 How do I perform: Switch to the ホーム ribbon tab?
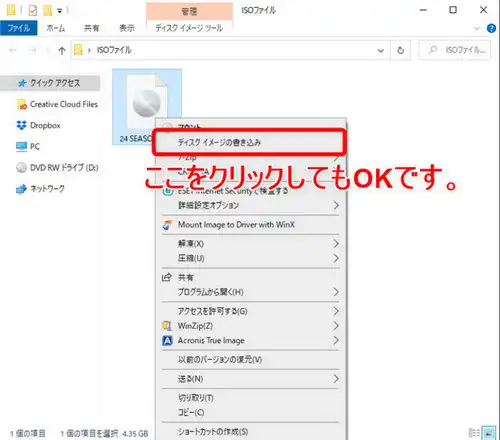56,28
